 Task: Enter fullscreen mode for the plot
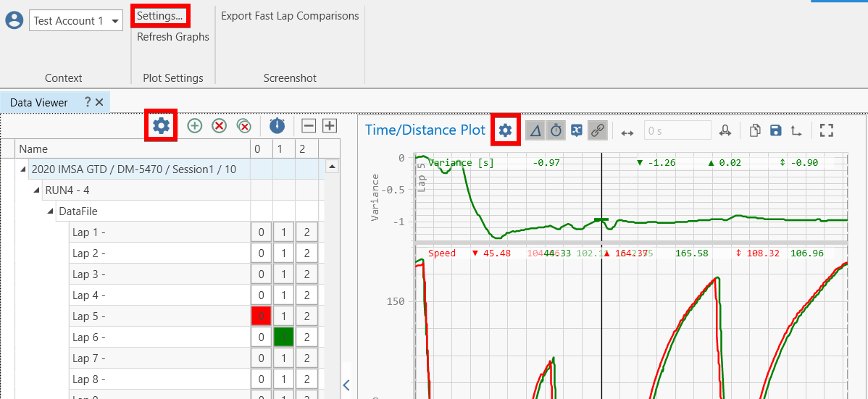click(x=827, y=130)
